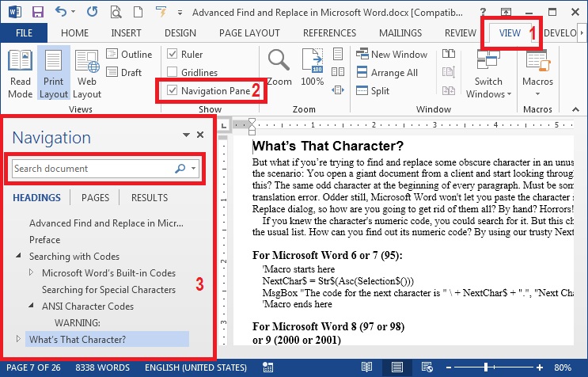
Task: Choose Page Width zoom icon
Action: [338, 90]
